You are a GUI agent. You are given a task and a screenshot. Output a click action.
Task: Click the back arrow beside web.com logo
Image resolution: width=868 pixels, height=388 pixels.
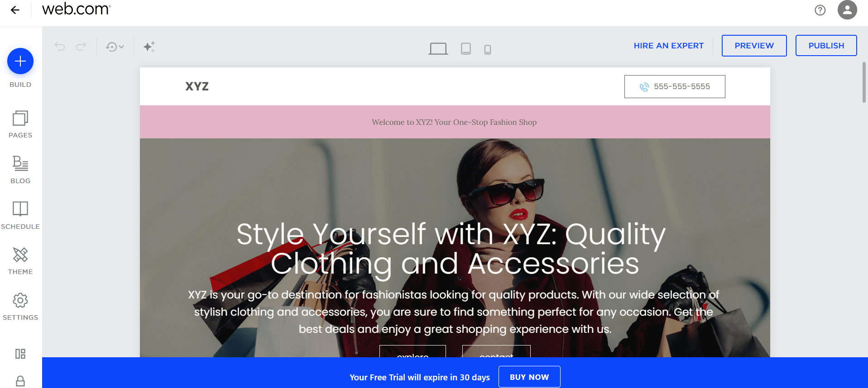(15, 10)
